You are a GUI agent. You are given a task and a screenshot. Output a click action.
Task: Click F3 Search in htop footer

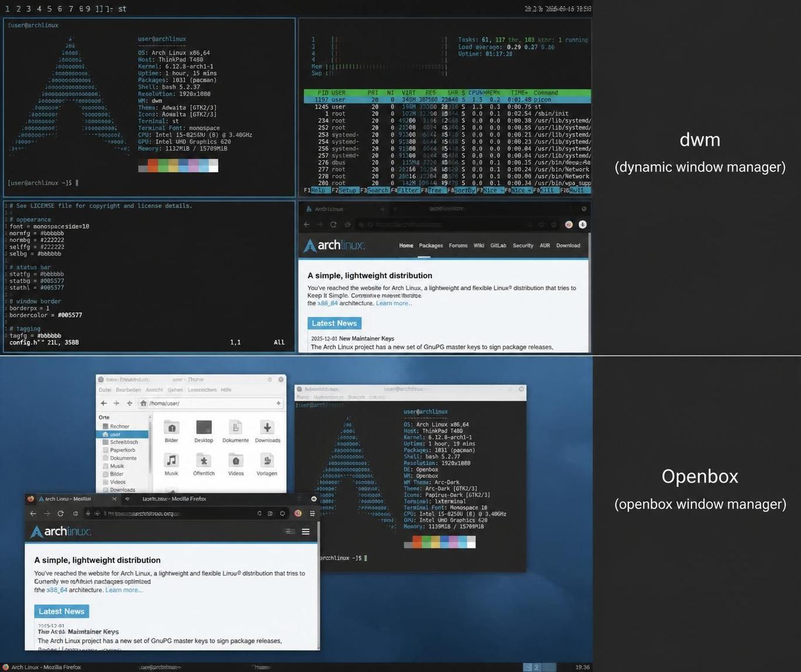(x=375, y=191)
